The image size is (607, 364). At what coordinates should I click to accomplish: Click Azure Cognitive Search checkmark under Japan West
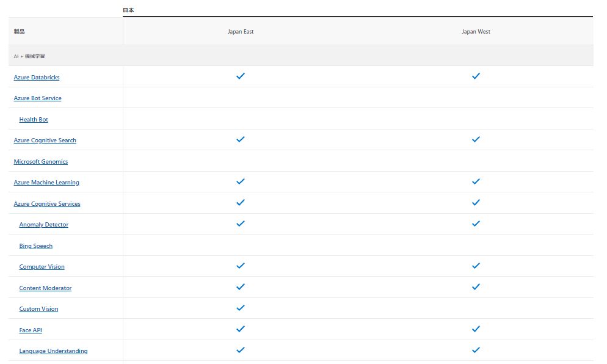pyautogui.click(x=476, y=139)
